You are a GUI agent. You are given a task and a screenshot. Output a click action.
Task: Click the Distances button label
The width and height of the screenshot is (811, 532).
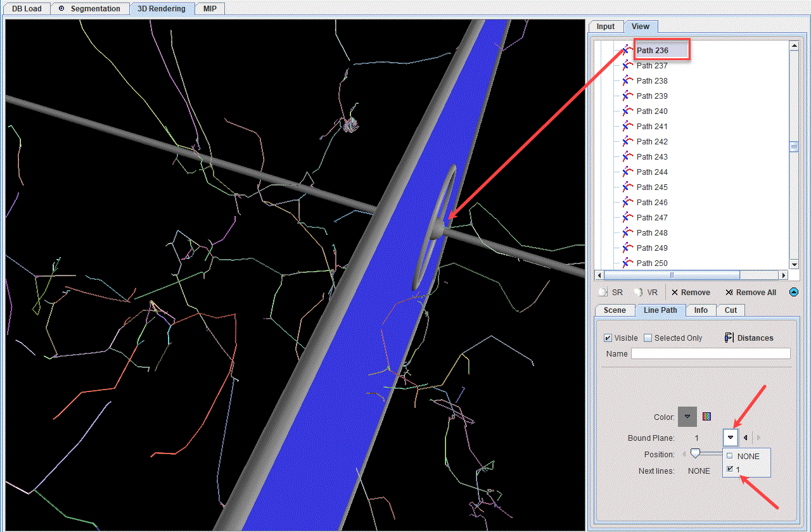pos(755,338)
